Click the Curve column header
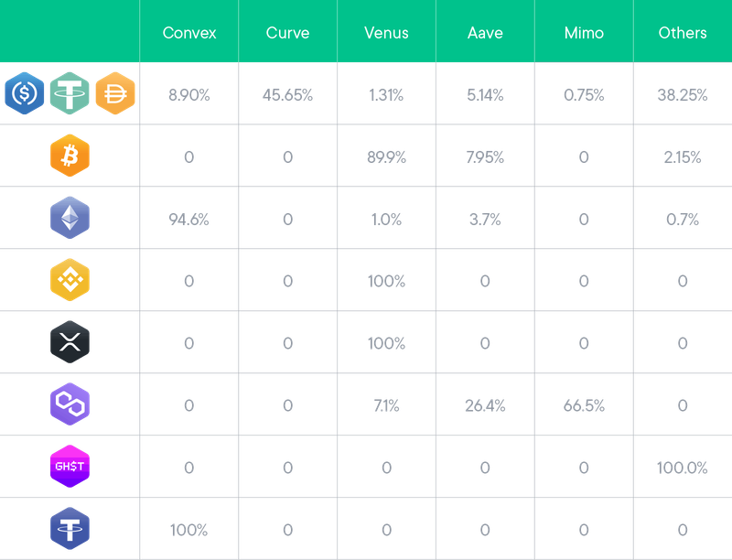732x560 pixels. pos(287,33)
